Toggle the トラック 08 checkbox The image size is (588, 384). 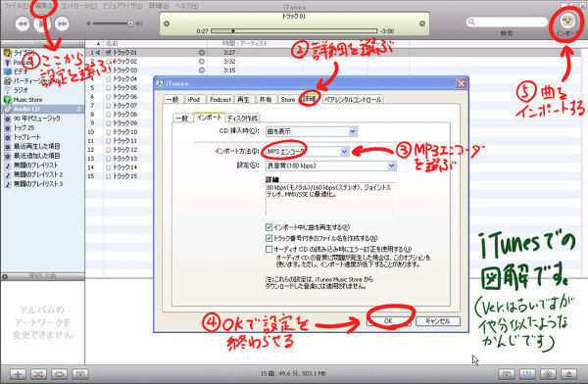[108, 115]
